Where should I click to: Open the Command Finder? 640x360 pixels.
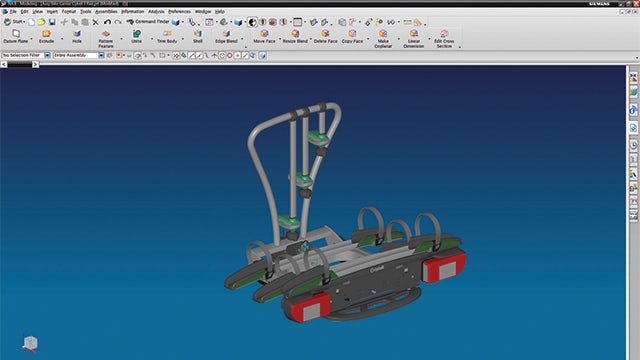click(x=148, y=22)
